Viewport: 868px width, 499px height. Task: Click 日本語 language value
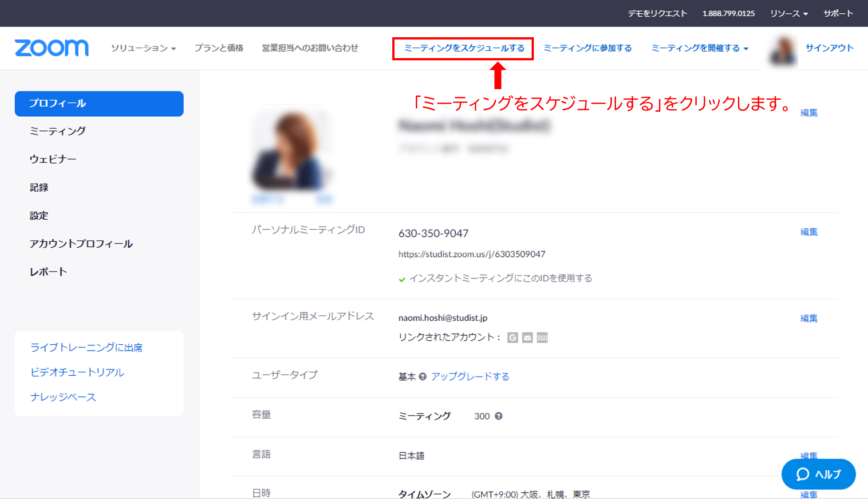[411, 456]
